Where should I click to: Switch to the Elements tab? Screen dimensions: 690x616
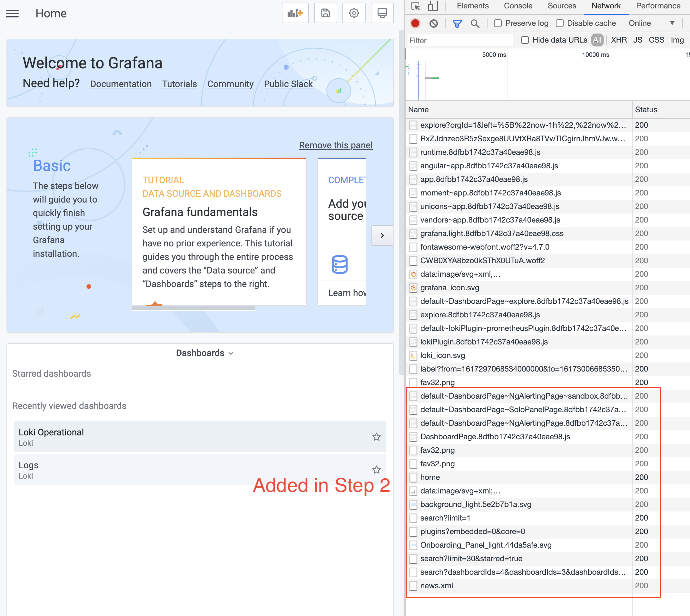pos(472,6)
